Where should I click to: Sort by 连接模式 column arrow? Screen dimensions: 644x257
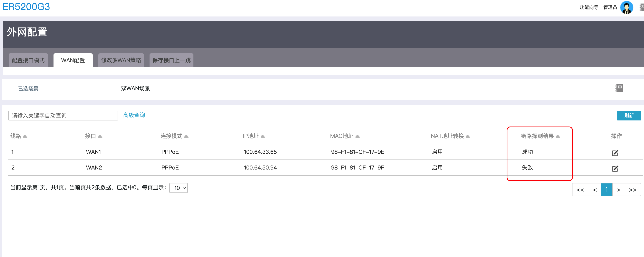pos(186,136)
